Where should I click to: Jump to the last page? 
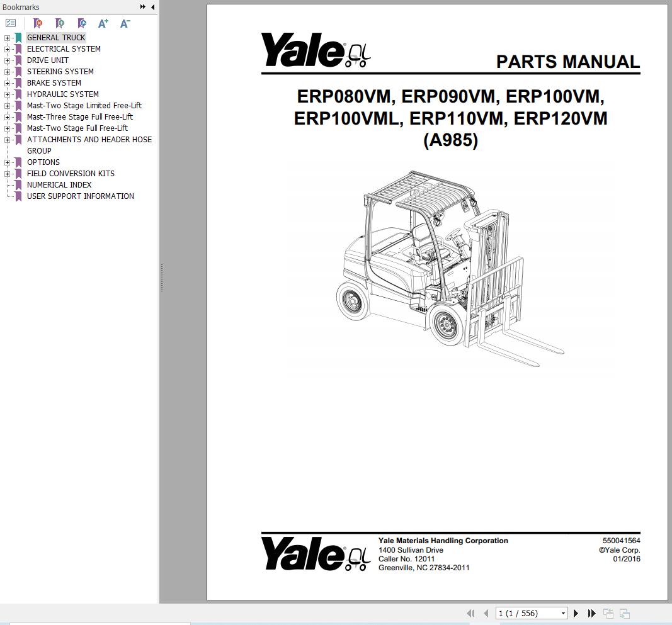click(x=591, y=613)
